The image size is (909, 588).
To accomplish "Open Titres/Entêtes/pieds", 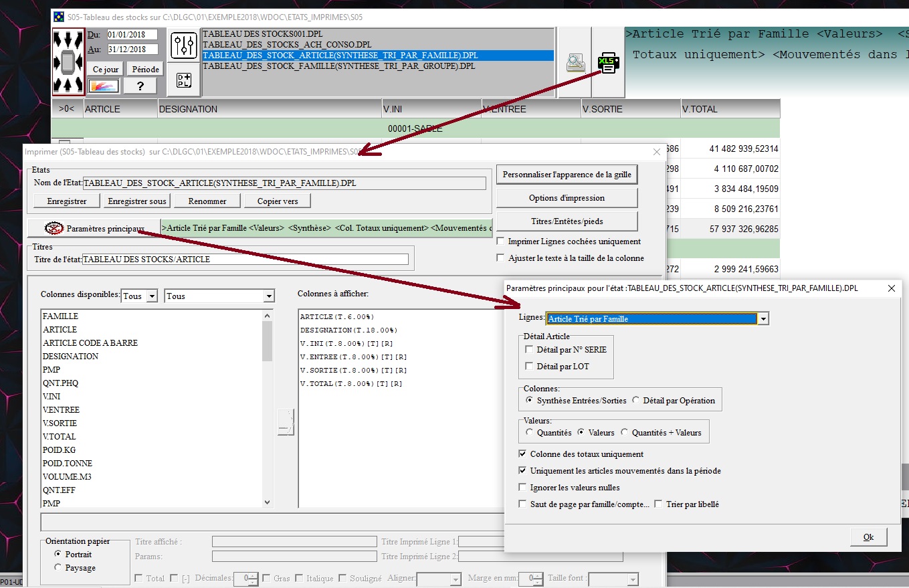I will click(567, 221).
